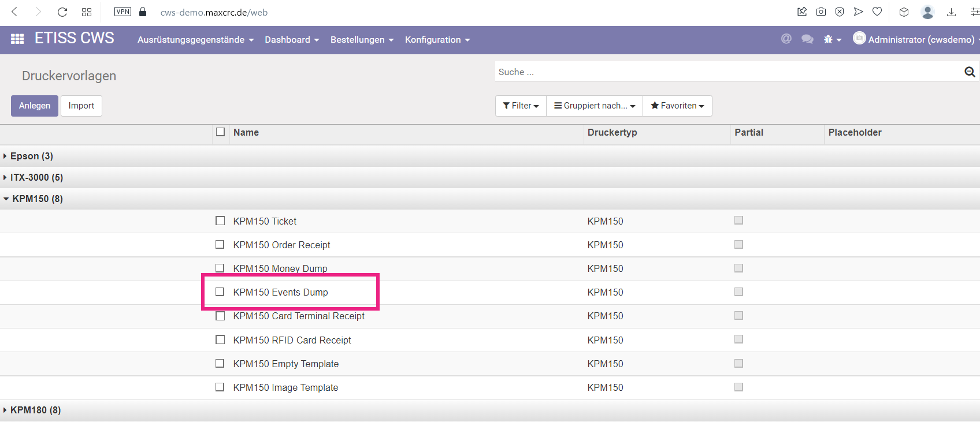Focus the Suche search field

click(x=728, y=72)
